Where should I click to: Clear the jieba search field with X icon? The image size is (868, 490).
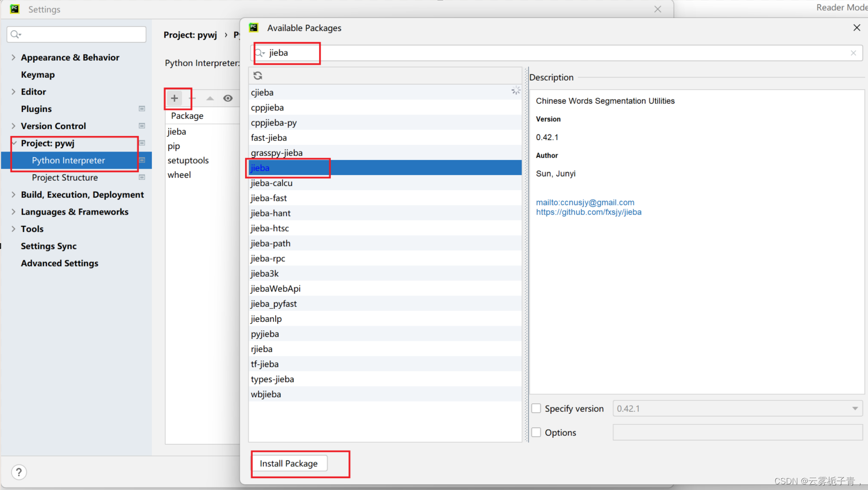tap(853, 53)
